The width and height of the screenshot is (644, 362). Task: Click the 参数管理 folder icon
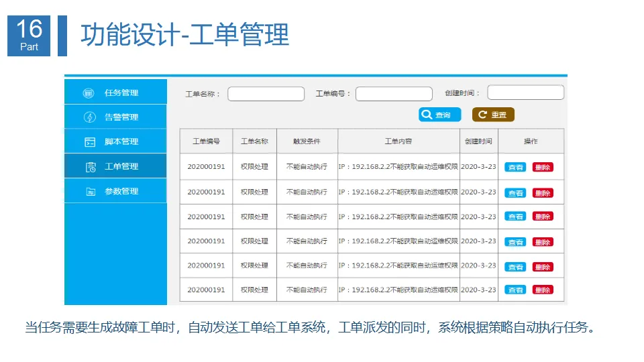pos(91,192)
